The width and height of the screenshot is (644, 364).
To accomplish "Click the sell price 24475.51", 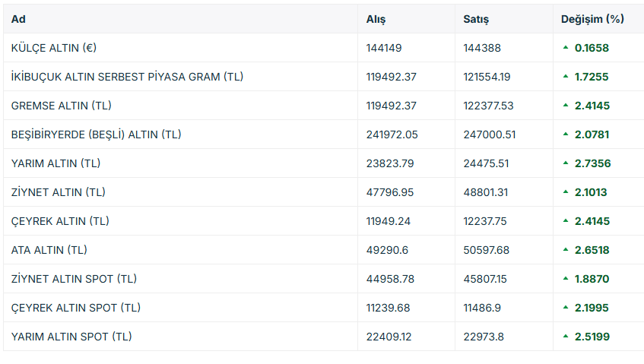I will 487,163.
